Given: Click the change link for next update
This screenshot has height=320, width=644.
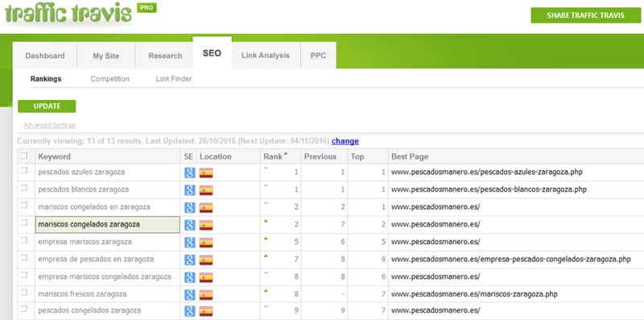Looking at the screenshot, I should click(345, 141).
